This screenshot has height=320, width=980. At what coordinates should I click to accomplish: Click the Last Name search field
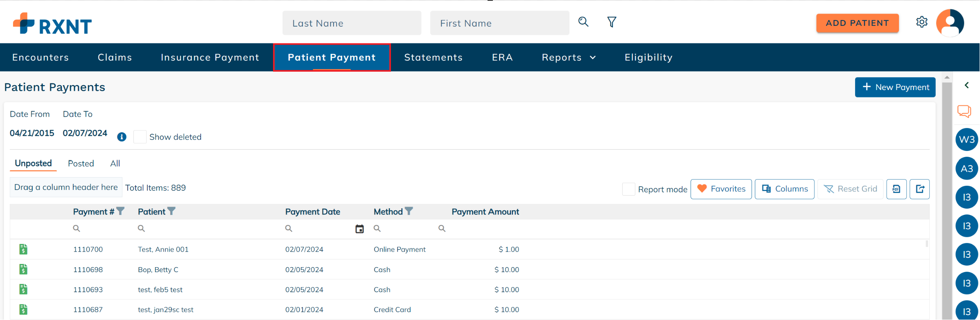click(x=352, y=23)
